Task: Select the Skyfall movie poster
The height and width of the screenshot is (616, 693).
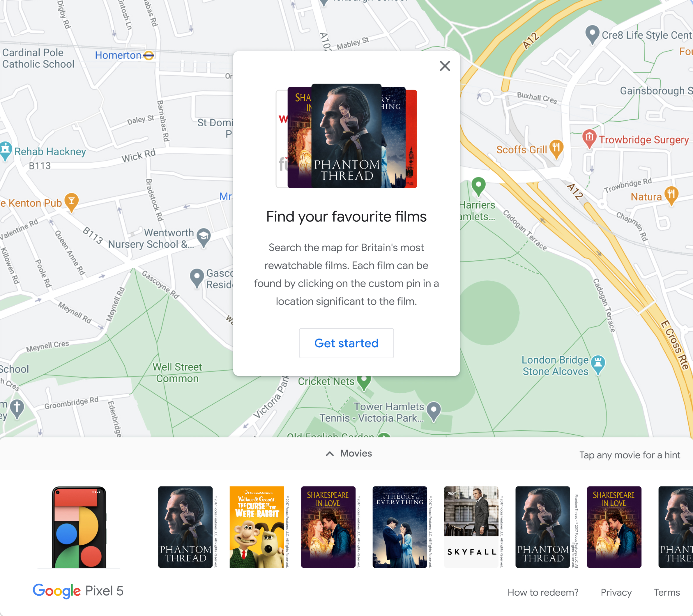Action: (471, 527)
